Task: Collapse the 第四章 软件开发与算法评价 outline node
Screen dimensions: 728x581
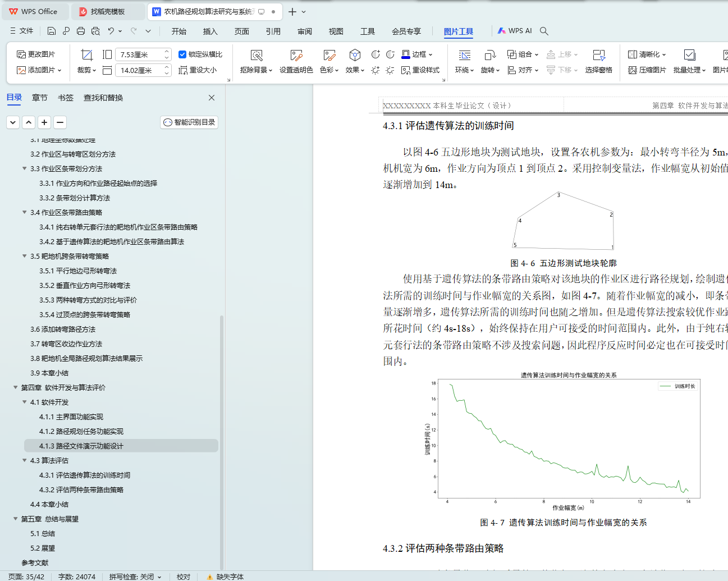Action: tap(15, 387)
